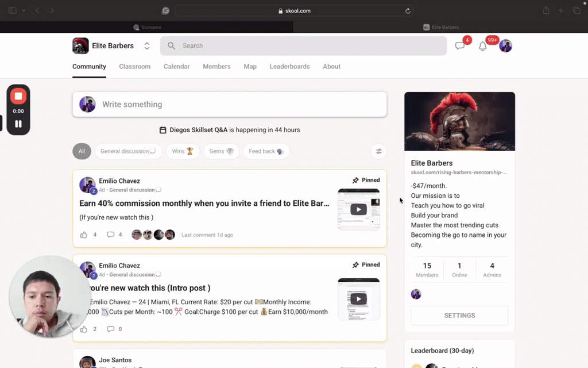Open a new Safari tab
The width and height of the screenshot is (588, 368).
(561, 10)
